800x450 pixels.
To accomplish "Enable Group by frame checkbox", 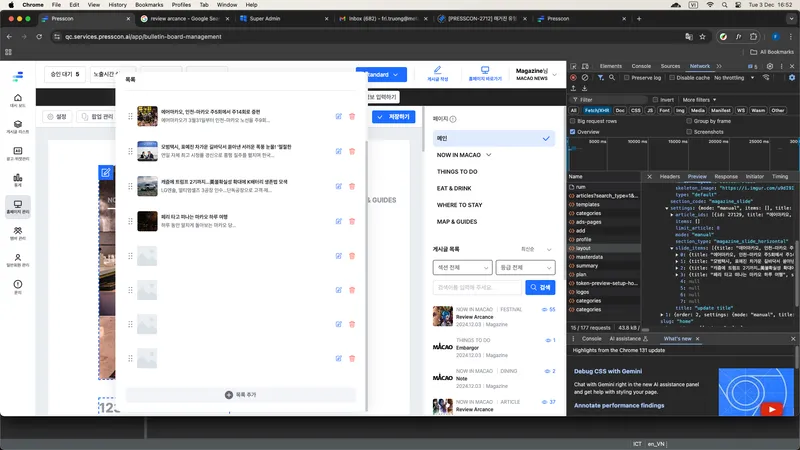I will [689, 121].
